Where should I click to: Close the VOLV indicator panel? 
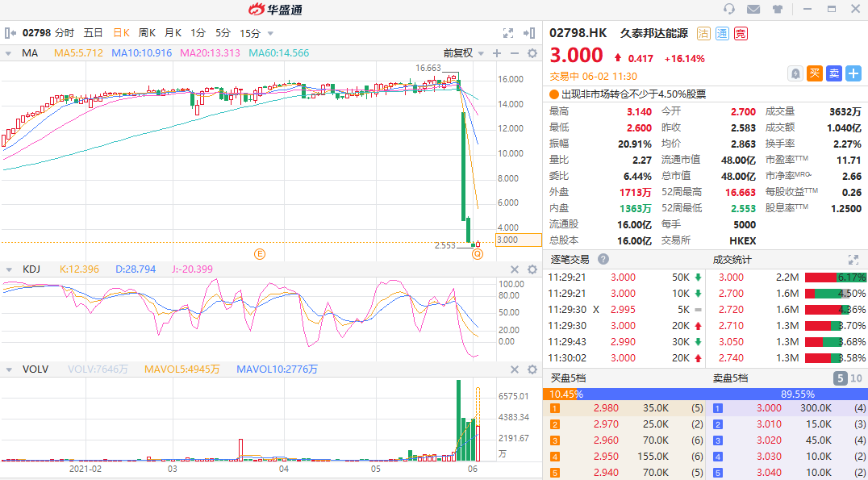coord(515,369)
